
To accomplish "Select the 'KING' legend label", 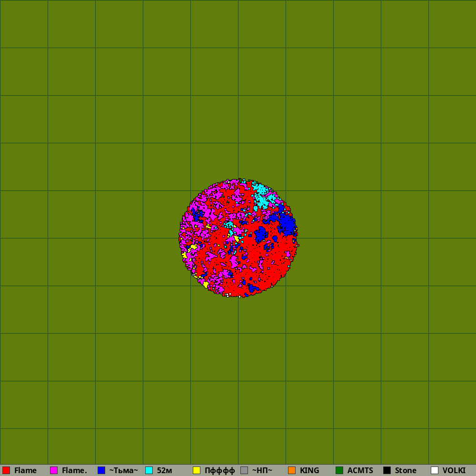I will (309, 471).
